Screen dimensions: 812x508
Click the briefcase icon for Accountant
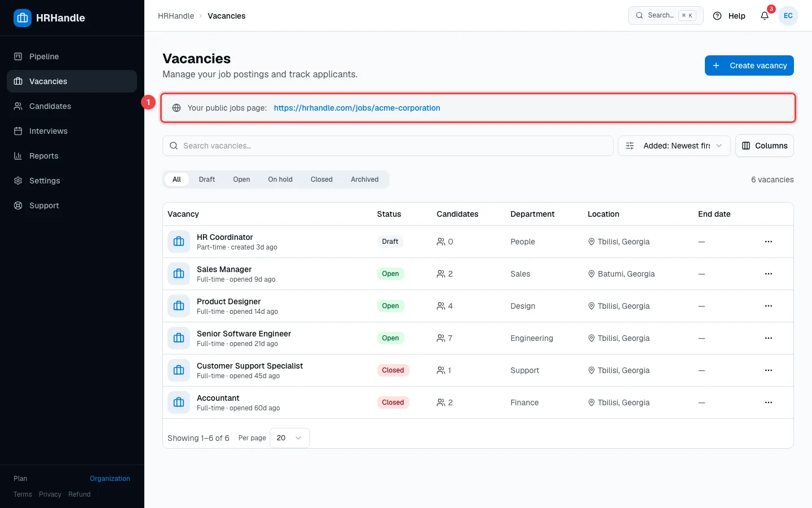179,402
